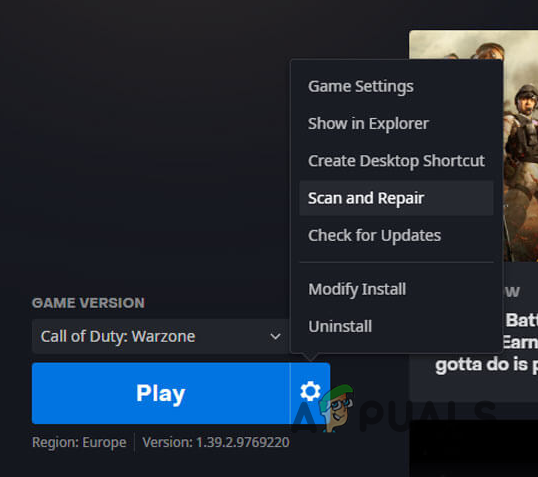Choose Modify Install option
This screenshot has height=477, width=538.
[x=396, y=289]
